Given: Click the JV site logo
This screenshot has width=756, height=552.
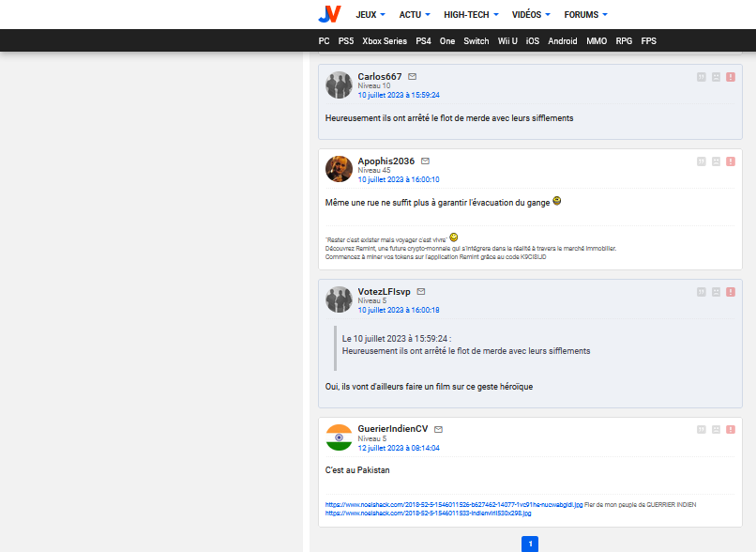Looking at the screenshot, I should pos(328,14).
